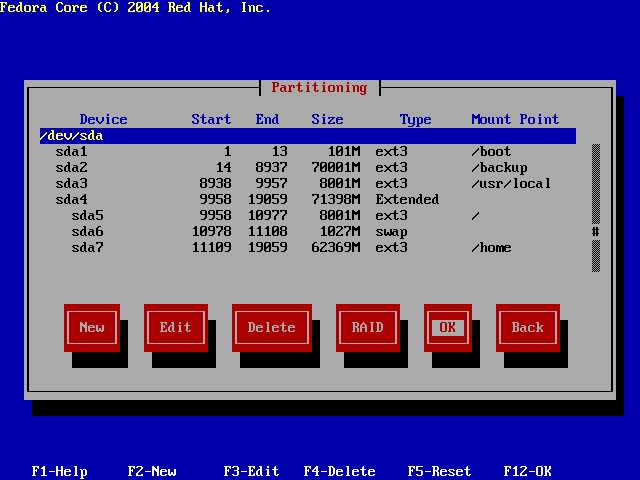Click the Delete partition button
The image size is (640, 480).
[271, 327]
